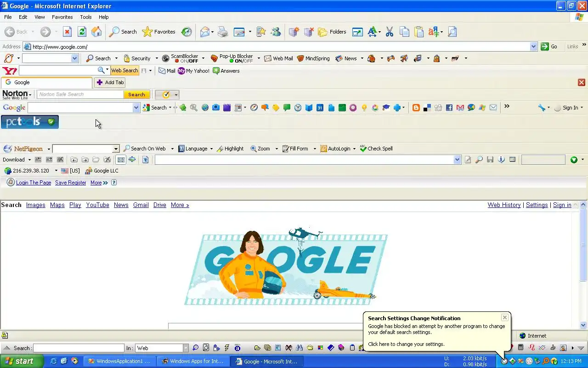Toggle the Pop-Up Blocker ON/OFF switch

click(x=241, y=61)
